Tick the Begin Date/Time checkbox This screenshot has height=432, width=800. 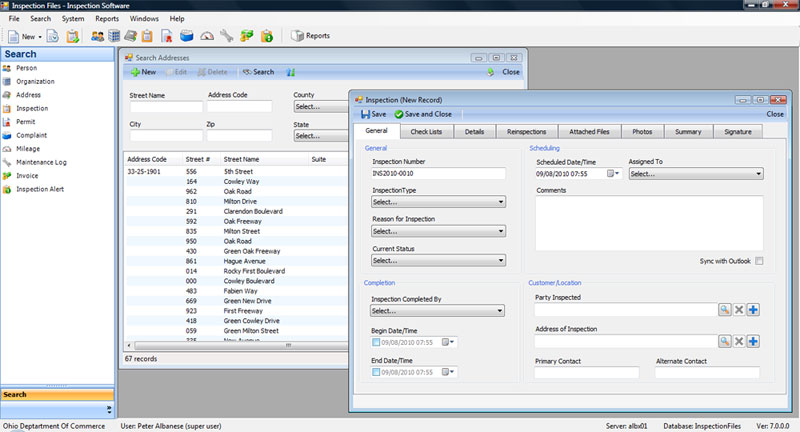376,342
